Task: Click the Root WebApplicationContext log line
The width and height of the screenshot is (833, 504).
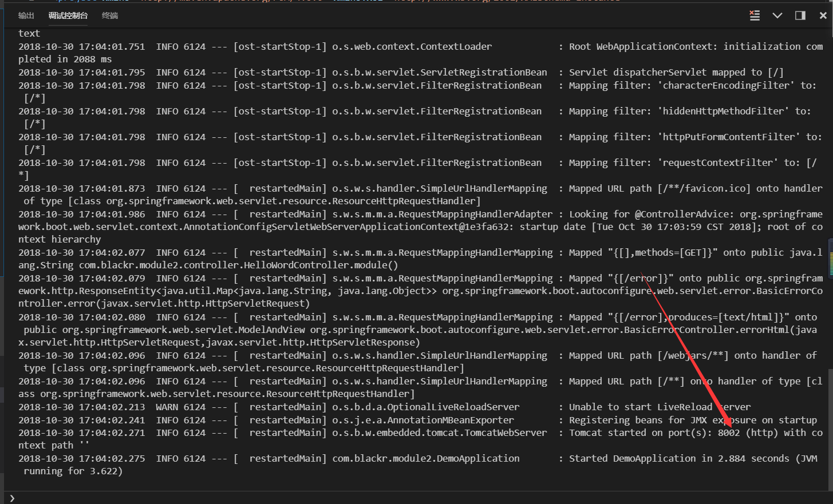Action: (401, 46)
